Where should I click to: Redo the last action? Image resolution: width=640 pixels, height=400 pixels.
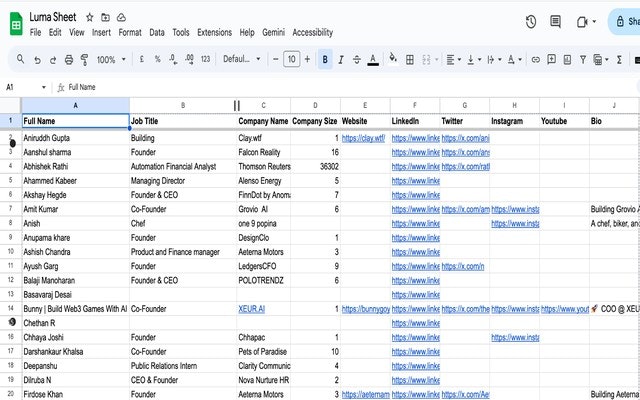(53, 60)
